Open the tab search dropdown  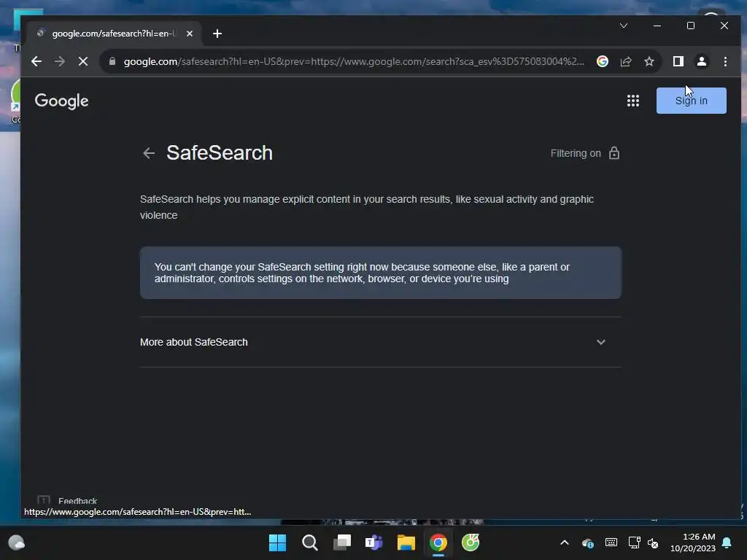tap(623, 26)
